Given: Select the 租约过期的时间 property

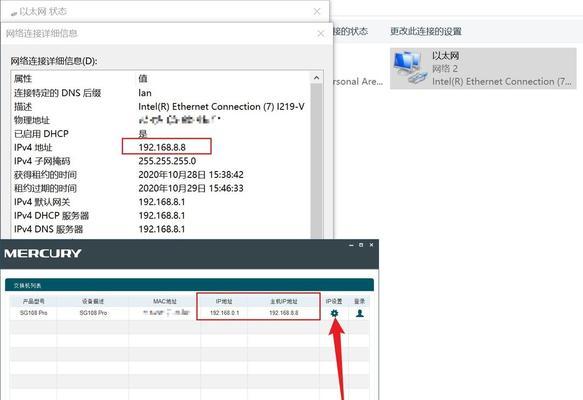Looking at the screenshot, I should [45, 188].
